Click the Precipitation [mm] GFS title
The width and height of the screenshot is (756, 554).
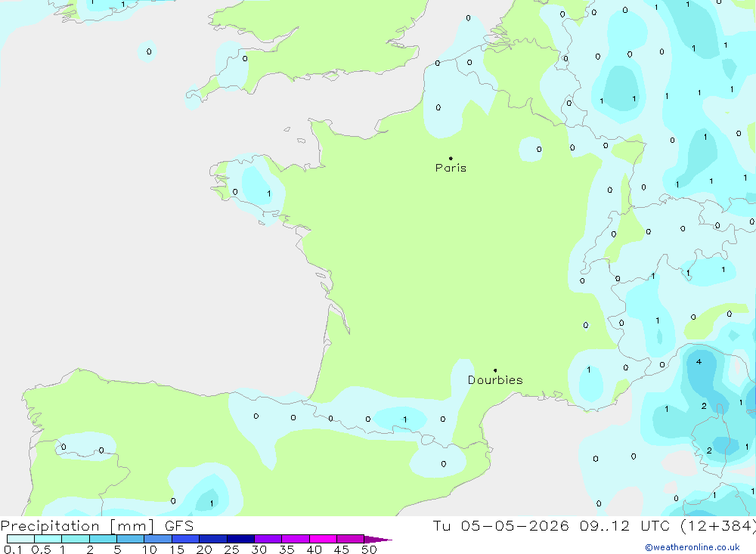pos(97,525)
